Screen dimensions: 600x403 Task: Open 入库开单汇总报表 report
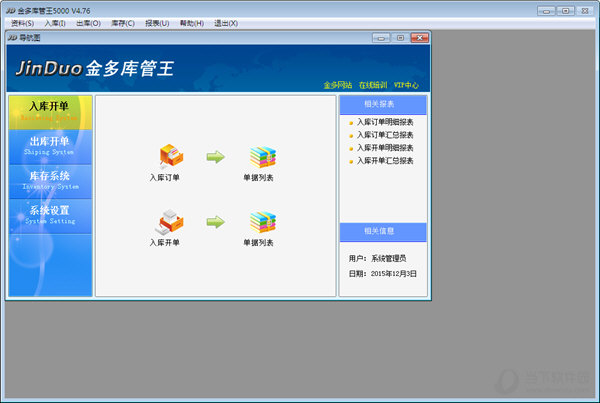tap(385, 160)
